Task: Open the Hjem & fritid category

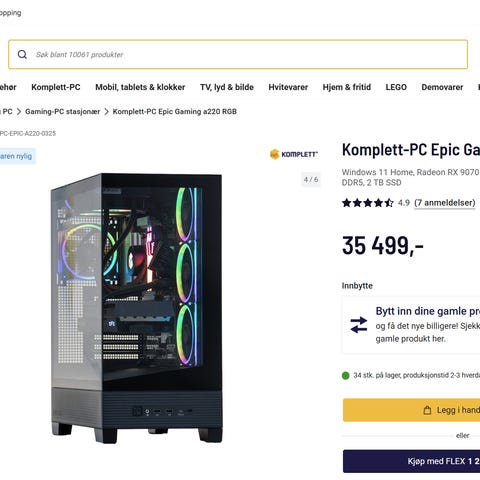Action: [x=347, y=87]
